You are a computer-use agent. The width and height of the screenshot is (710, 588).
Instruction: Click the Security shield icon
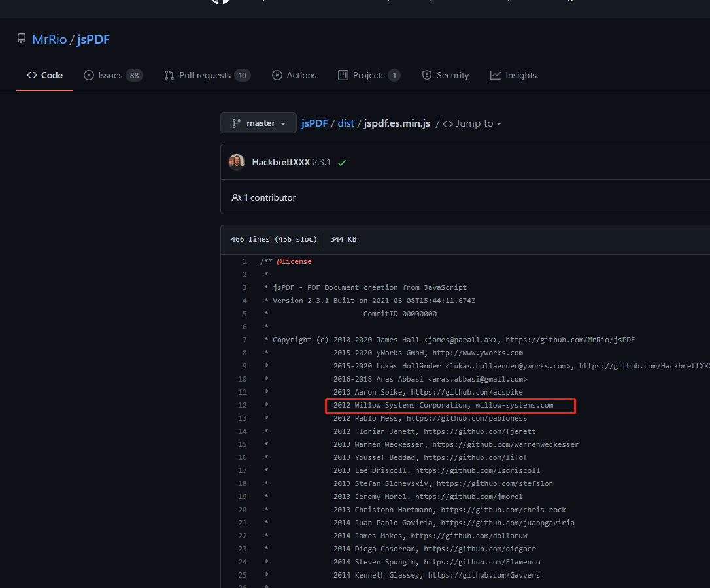pos(427,75)
